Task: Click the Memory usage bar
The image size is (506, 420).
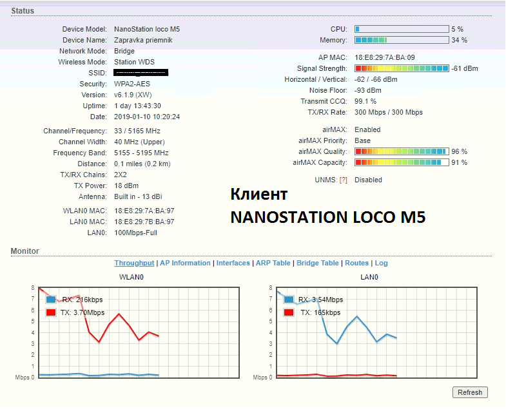Action: click(402, 40)
